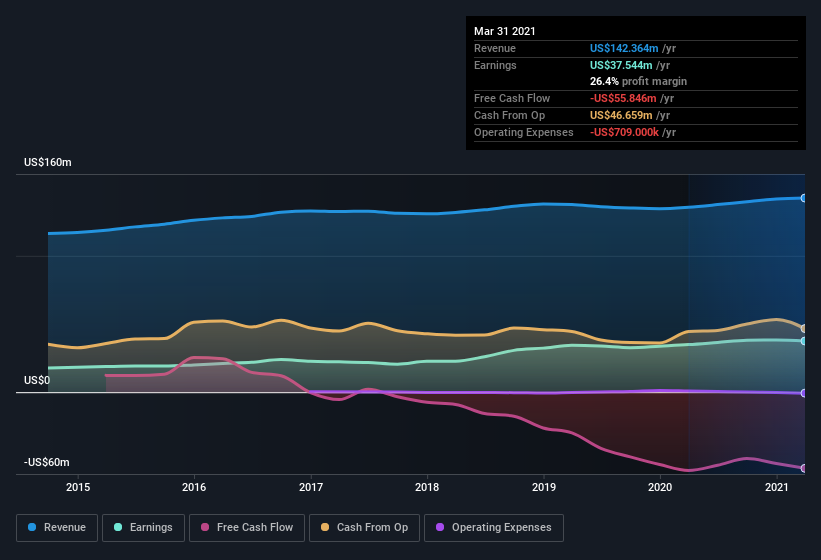The width and height of the screenshot is (821, 560).
Task: Click the -US$709.000k operating expenses value
Action: (x=624, y=132)
